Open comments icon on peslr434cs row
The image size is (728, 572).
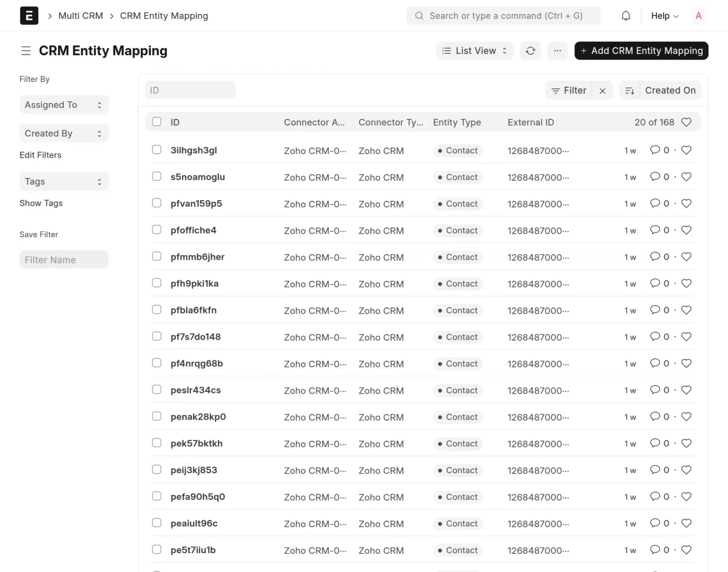[x=655, y=390]
